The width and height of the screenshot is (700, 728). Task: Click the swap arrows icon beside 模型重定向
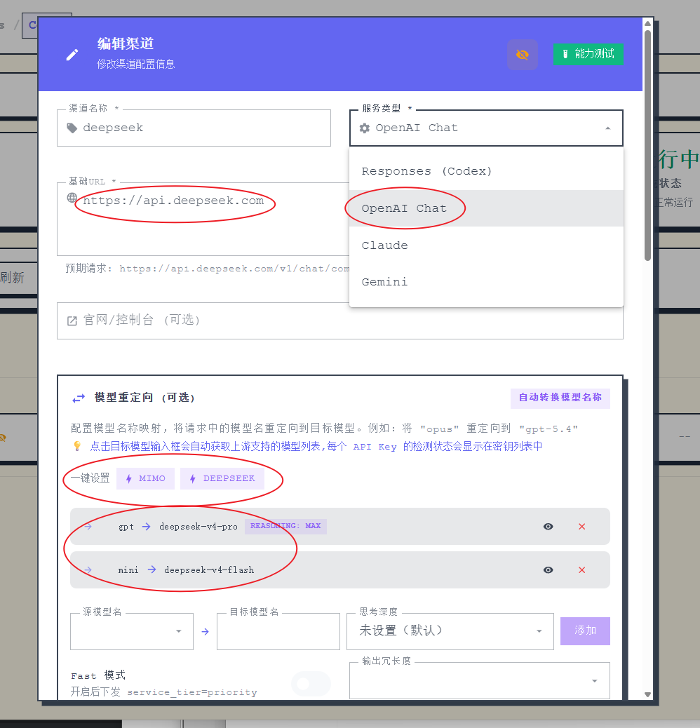pos(79,398)
